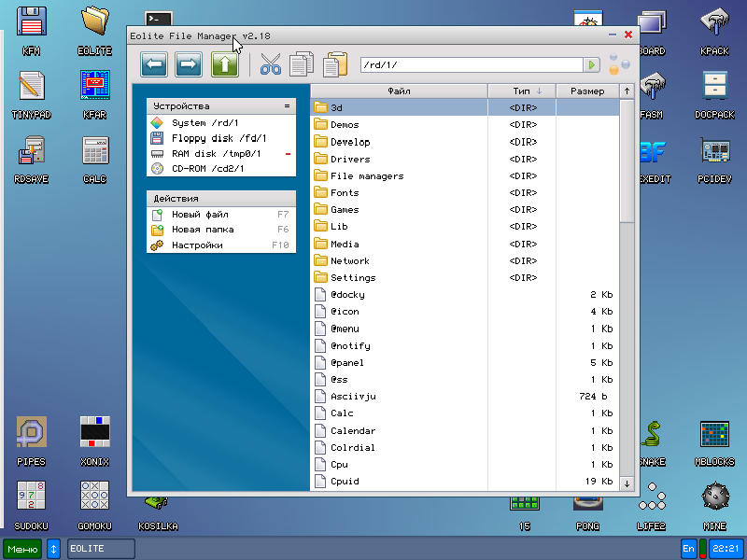Open the Меню start button
The image size is (747, 560).
coord(22,549)
